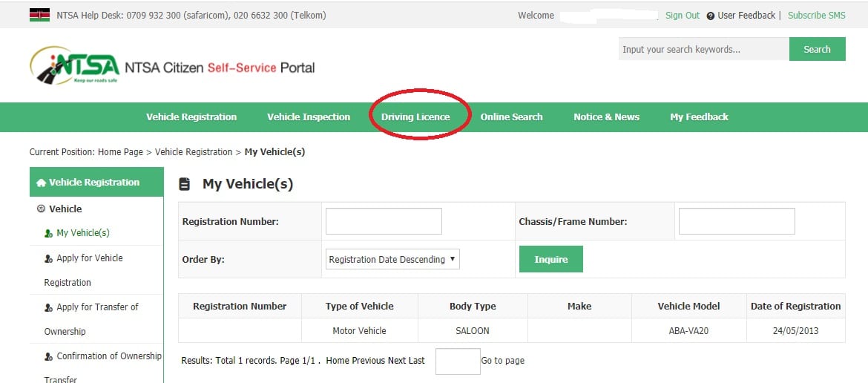Image resolution: width=868 pixels, height=383 pixels.
Task: Click the NTSA logo
Action: [x=74, y=67]
